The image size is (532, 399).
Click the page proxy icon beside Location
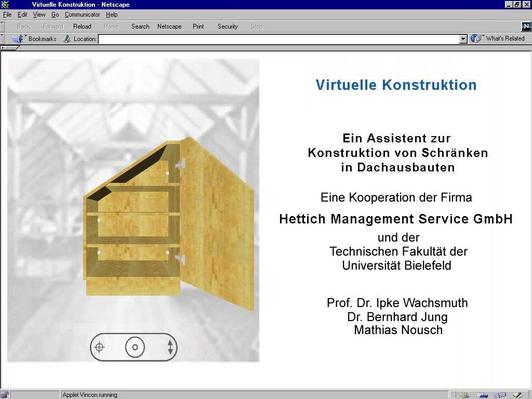(x=67, y=38)
